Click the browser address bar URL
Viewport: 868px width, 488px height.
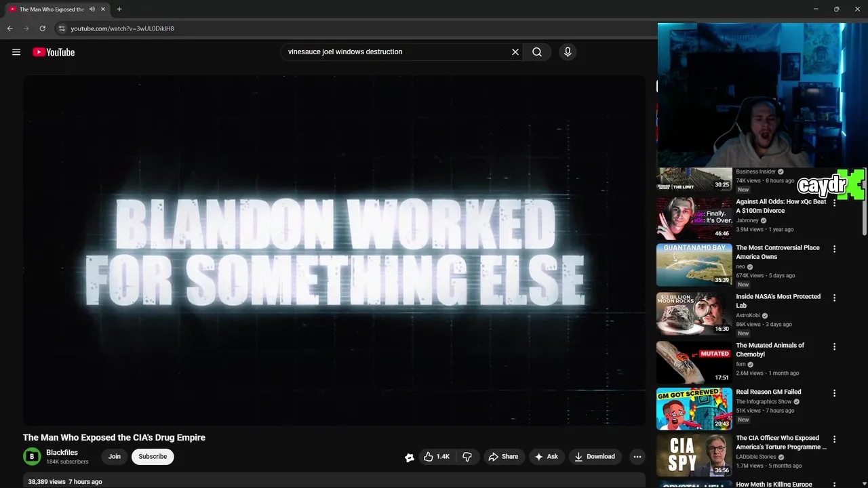tap(122, 28)
